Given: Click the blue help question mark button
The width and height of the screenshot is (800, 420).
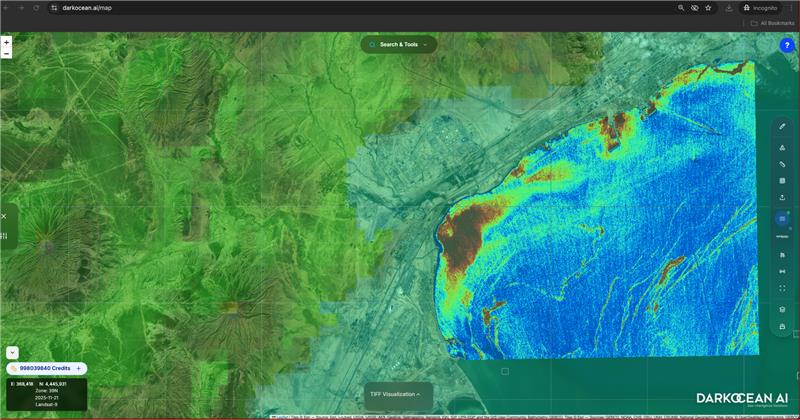Looking at the screenshot, I should (x=787, y=45).
